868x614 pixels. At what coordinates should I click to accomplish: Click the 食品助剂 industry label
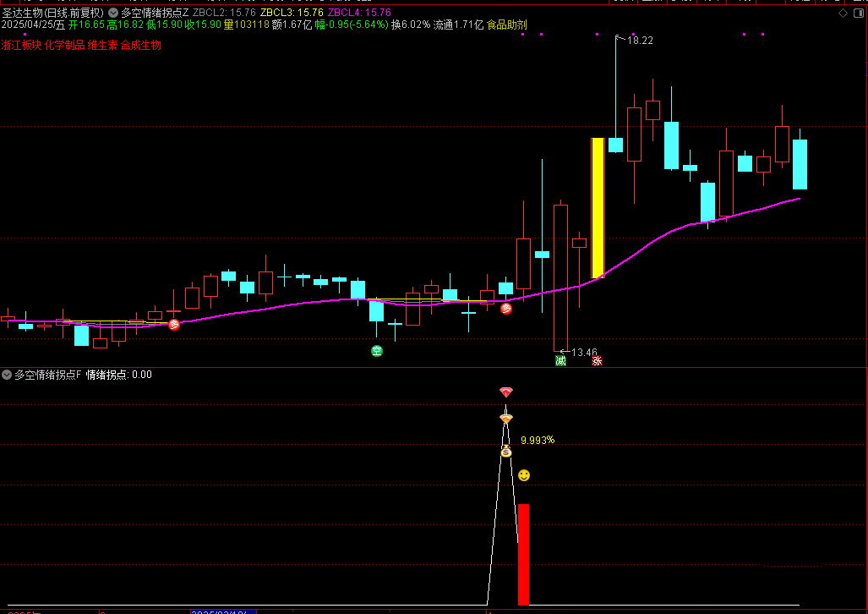507,25
